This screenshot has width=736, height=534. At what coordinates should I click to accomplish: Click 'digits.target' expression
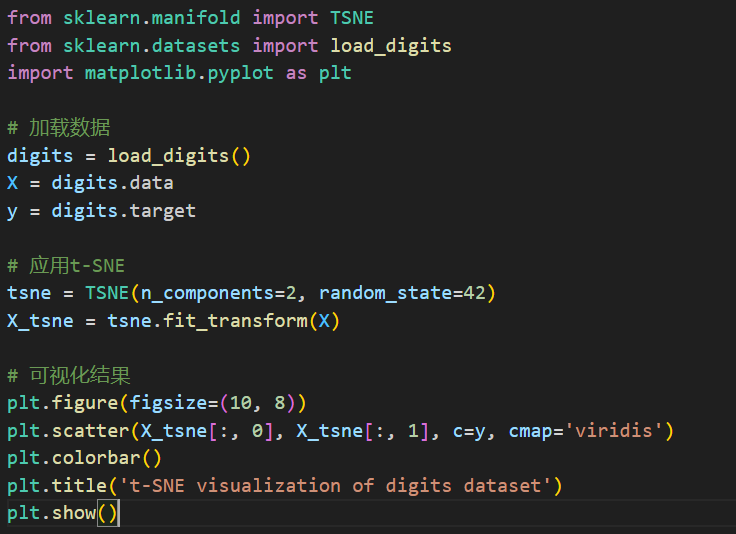(123, 211)
